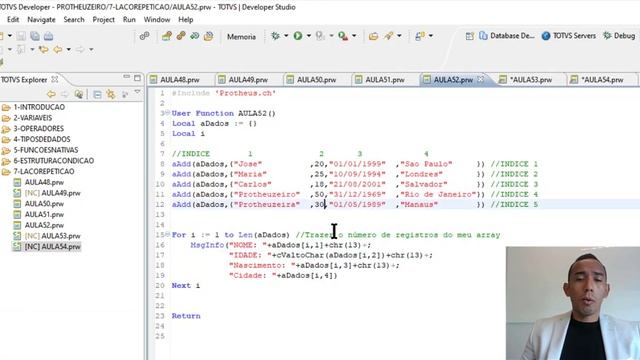
Task: Open the Run menu
Action: tap(129, 20)
